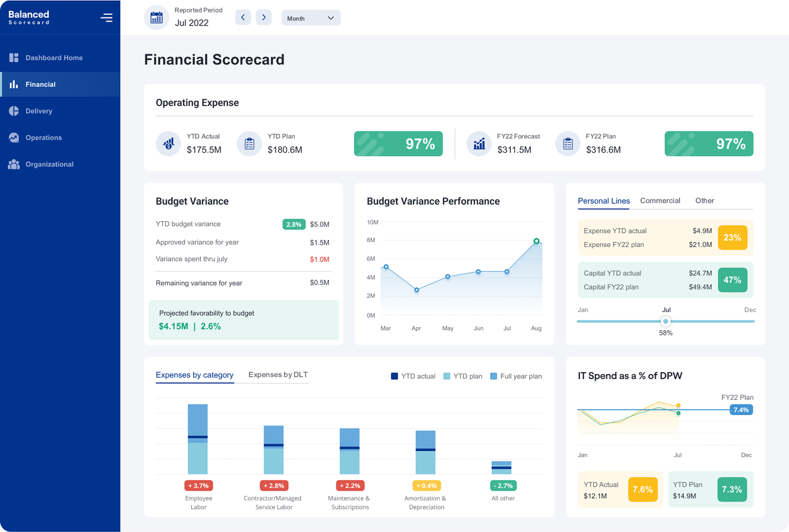The image size is (789, 532).
Task: Collapse the sidebar with the hamburger icon
Action: coord(106,17)
